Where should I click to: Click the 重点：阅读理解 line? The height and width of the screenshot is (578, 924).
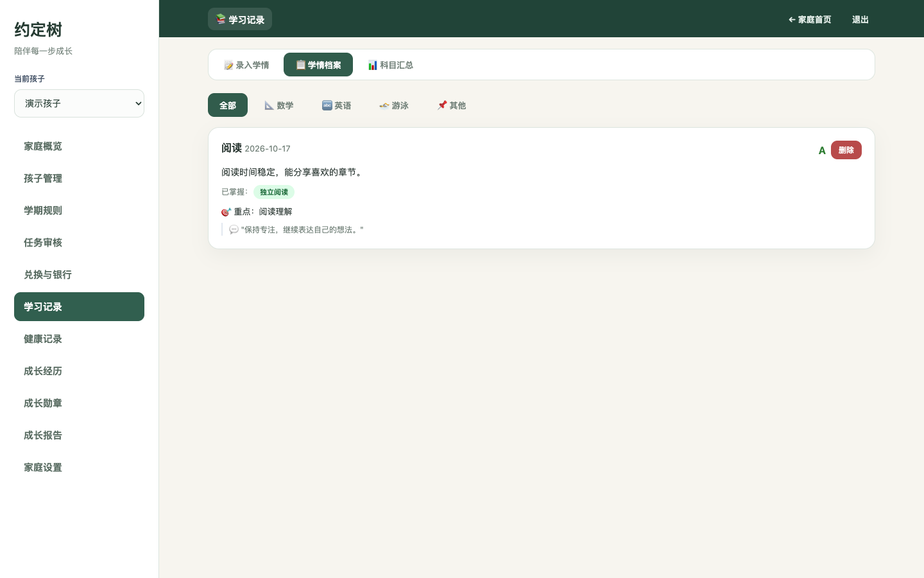click(x=257, y=211)
